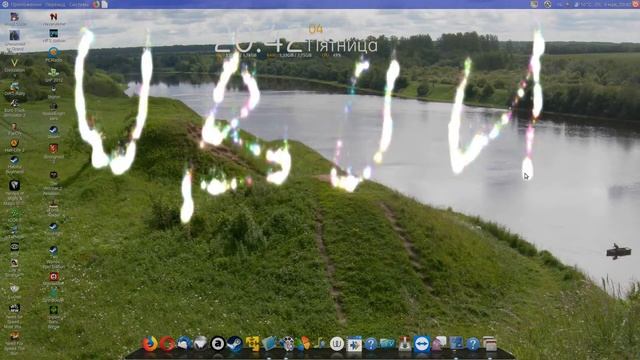Launch Firefox from the dock
Screen dimensions: 640x360
[x=150, y=344]
